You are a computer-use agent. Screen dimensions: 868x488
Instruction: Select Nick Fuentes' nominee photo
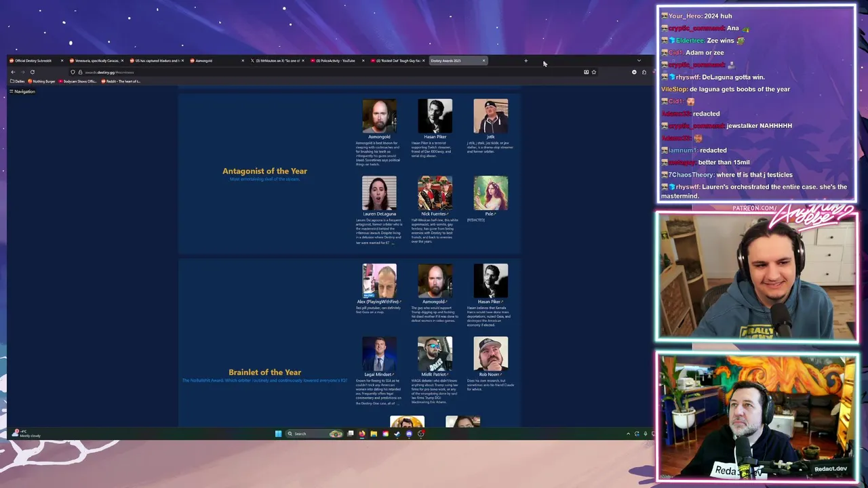coord(435,193)
